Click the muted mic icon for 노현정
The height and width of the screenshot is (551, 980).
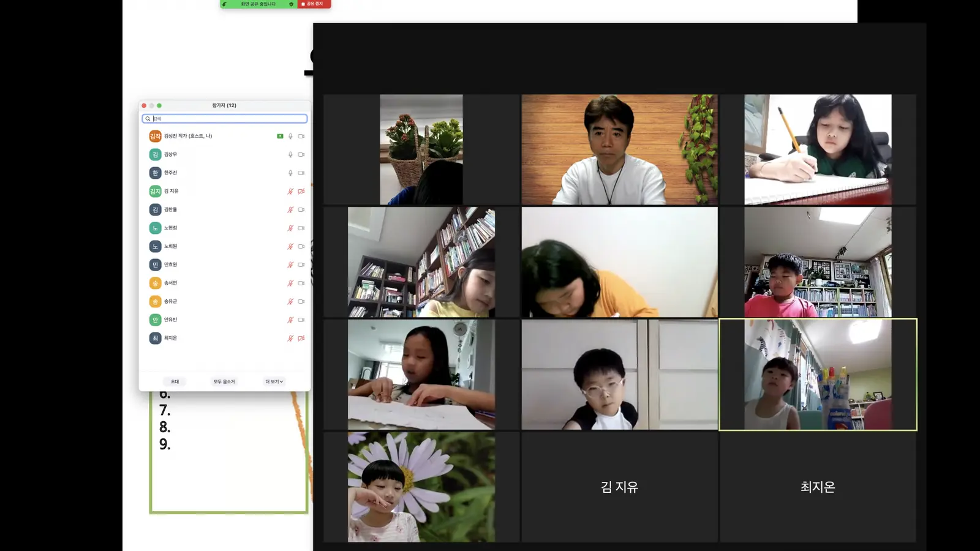290,228
